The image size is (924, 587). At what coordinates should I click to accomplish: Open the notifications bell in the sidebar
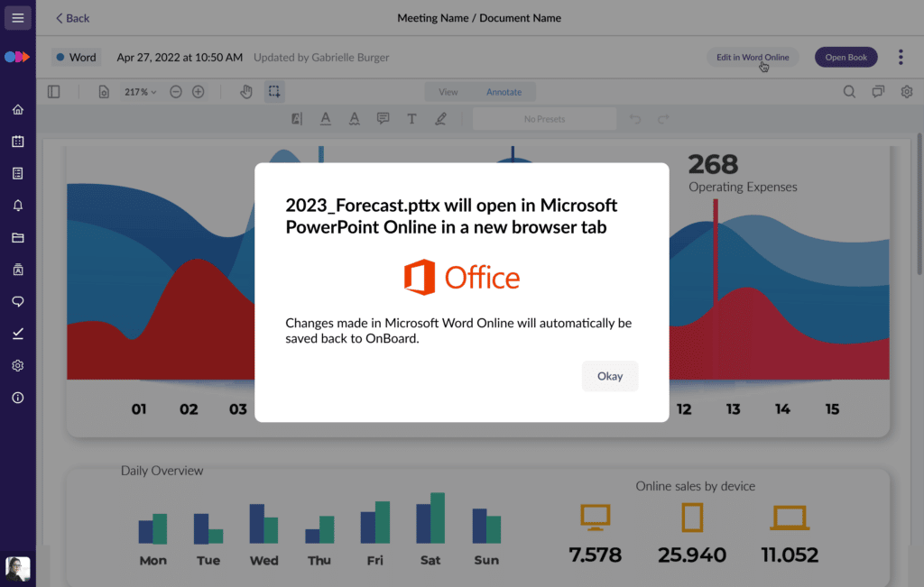17,206
